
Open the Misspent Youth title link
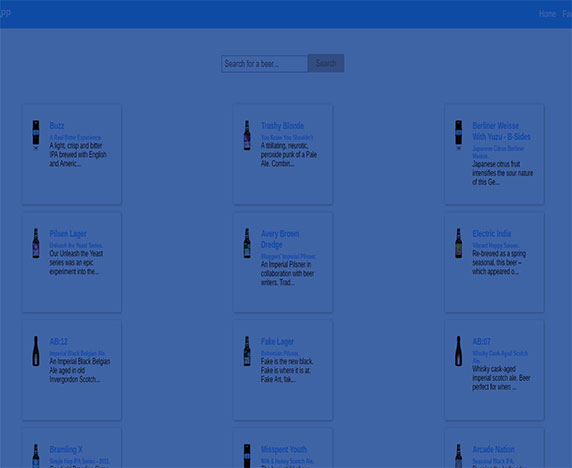284,449
